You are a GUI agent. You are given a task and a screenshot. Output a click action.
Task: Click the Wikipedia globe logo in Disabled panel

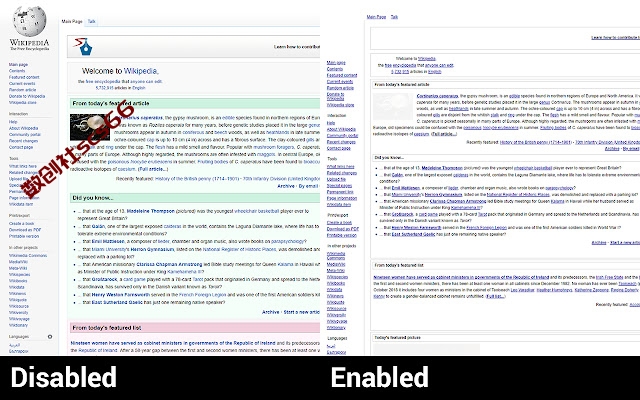point(29,21)
